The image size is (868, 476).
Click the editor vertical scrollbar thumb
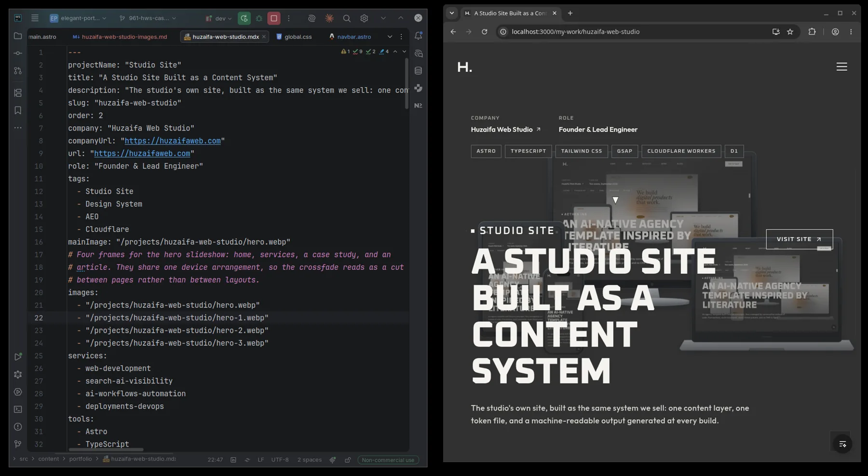pyautogui.click(x=406, y=83)
